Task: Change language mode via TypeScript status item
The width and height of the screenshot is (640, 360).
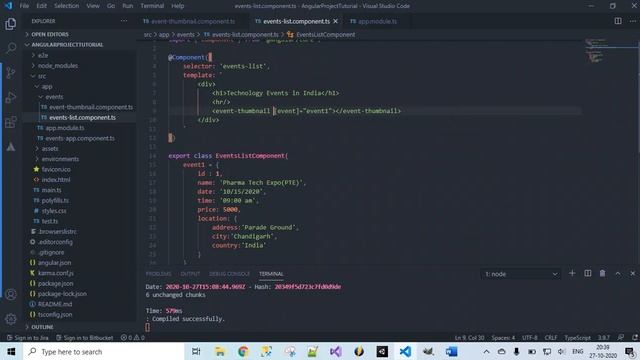Action: point(577,338)
